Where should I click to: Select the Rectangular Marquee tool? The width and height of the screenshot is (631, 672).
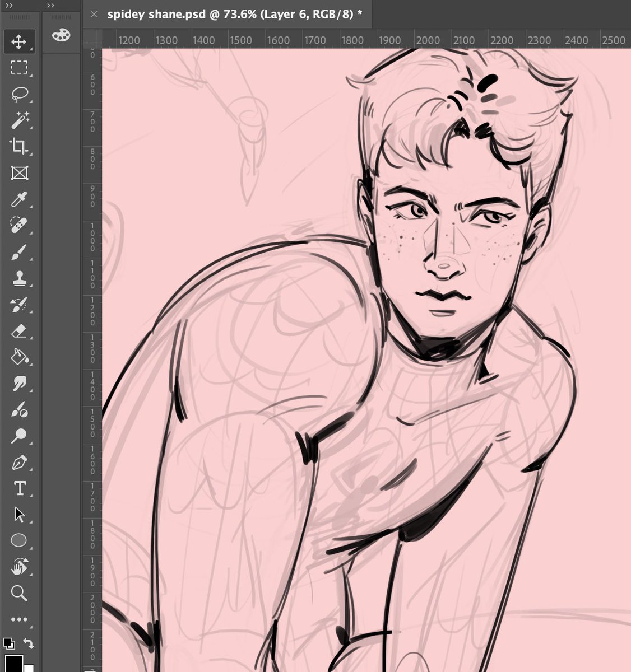coord(19,68)
